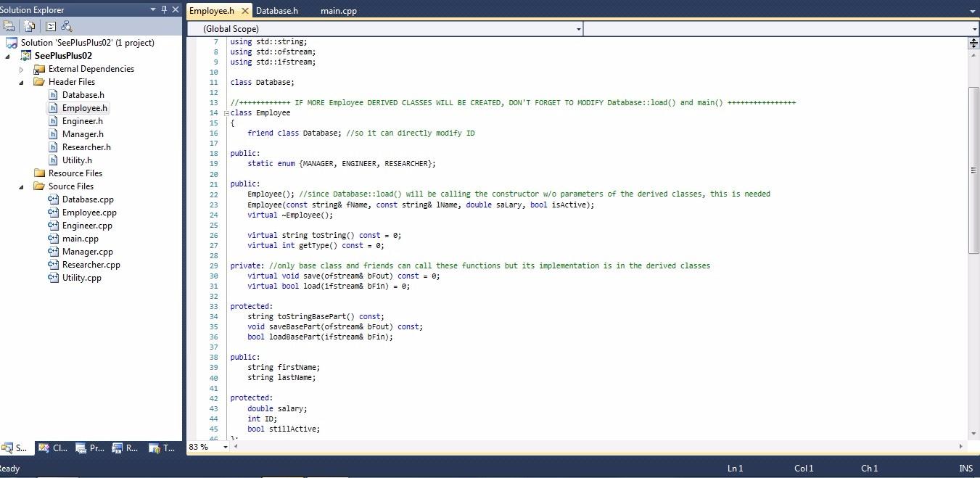Click code line 'class Database;' on line 11
Viewport: 980px width, 478px height.
click(263, 83)
